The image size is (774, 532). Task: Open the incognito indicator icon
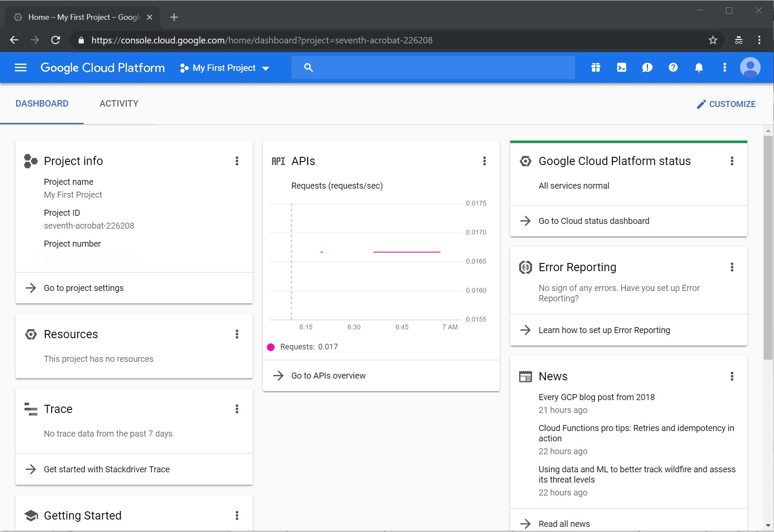739,40
